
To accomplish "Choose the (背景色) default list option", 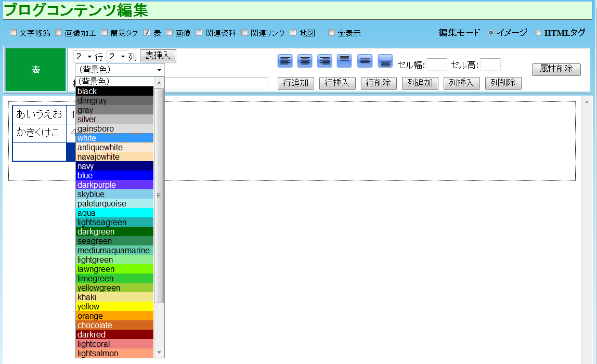I will click(114, 82).
